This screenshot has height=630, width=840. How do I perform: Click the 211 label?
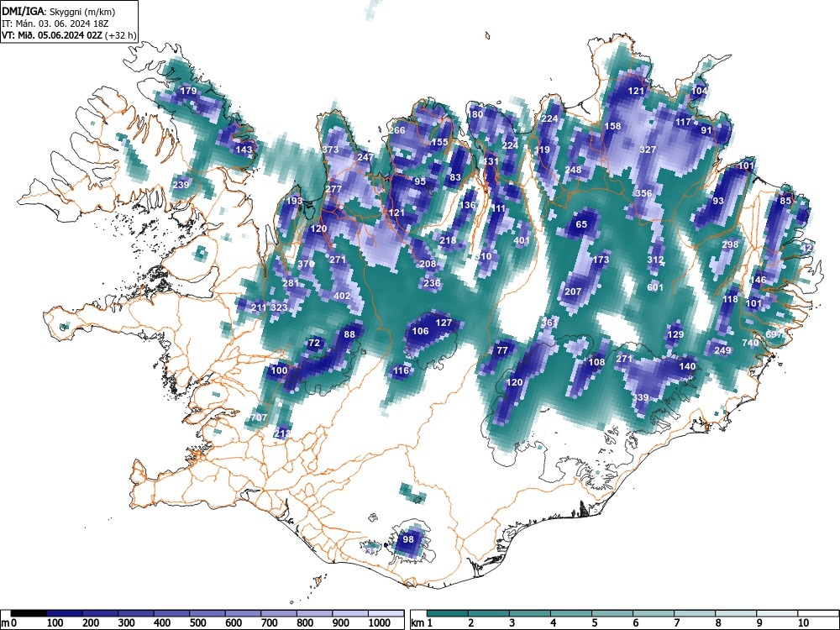(x=259, y=307)
